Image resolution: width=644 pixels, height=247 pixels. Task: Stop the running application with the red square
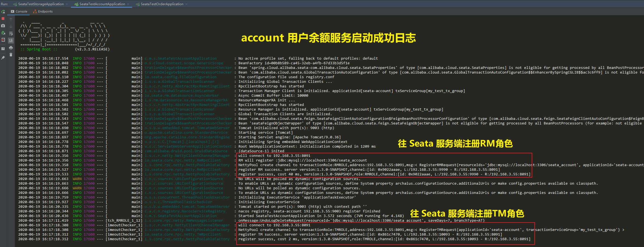pyautogui.click(x=3, y=19)
